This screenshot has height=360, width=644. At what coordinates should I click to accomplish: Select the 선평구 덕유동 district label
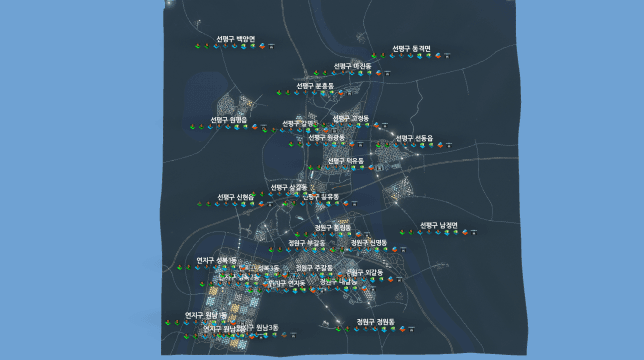[345, 161]
